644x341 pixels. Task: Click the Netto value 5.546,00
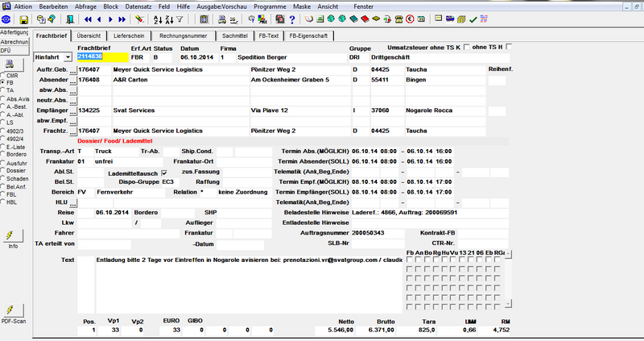coord(334,330)
